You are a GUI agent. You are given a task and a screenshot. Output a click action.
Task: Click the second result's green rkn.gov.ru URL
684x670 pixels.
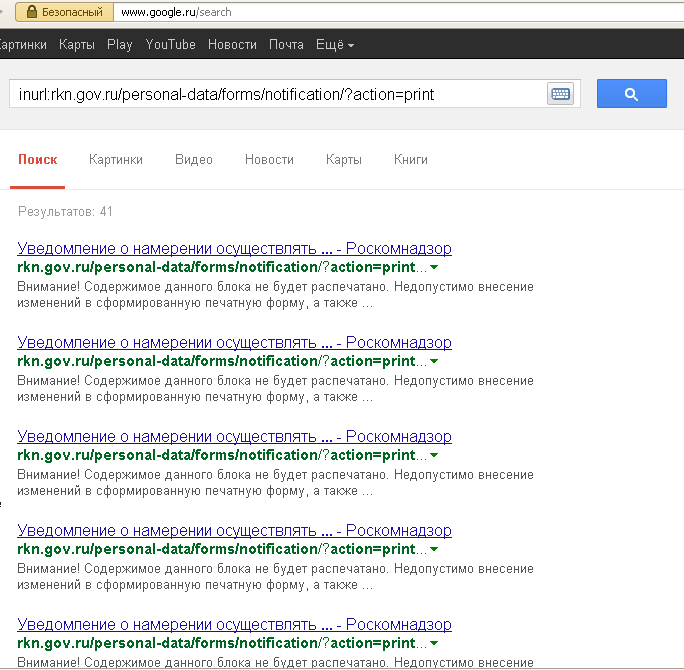tap(222, 361)
